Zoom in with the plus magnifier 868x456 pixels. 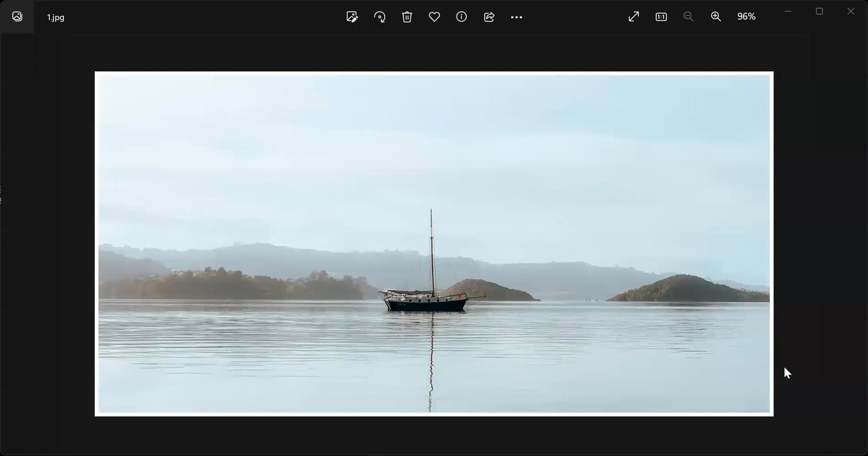click(716, 17)
